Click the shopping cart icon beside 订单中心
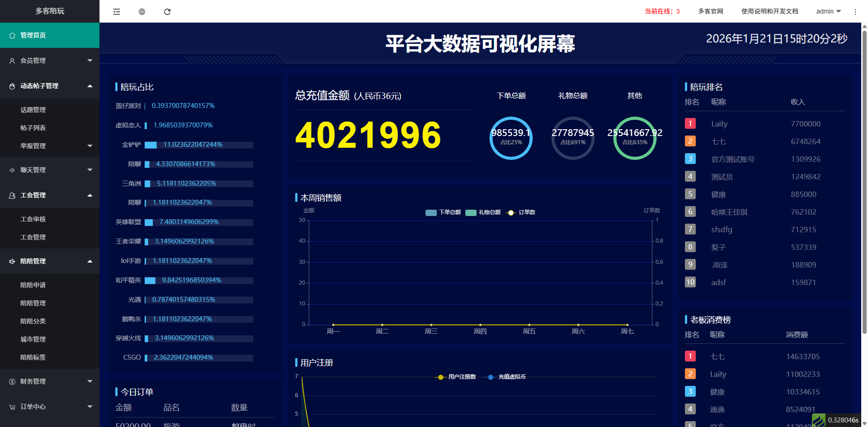 [12, 407]
